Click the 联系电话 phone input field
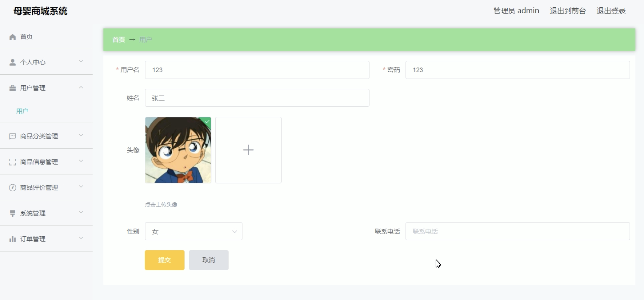The width and height of the screenshot is (644, 300). click(x=517, y=231)
